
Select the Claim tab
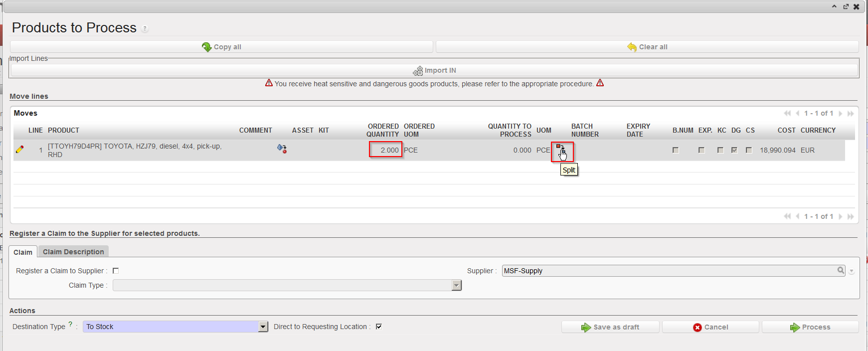[23, 252]
